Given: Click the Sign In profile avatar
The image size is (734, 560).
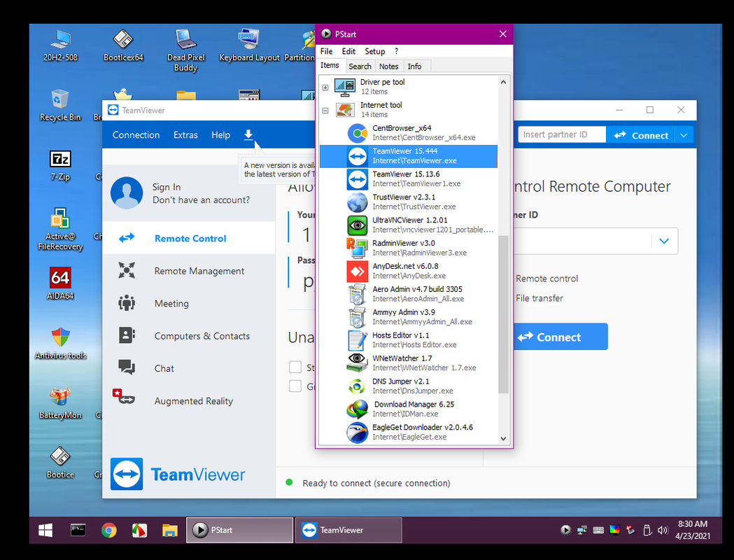Looking at the screenshot, I should 127,193.
